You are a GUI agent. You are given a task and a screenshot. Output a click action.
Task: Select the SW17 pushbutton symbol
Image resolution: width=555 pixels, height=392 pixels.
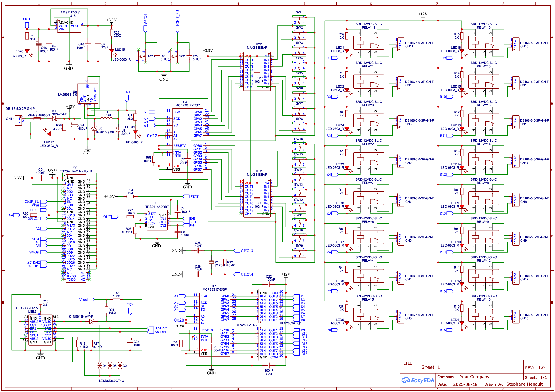tap(142, 57)
